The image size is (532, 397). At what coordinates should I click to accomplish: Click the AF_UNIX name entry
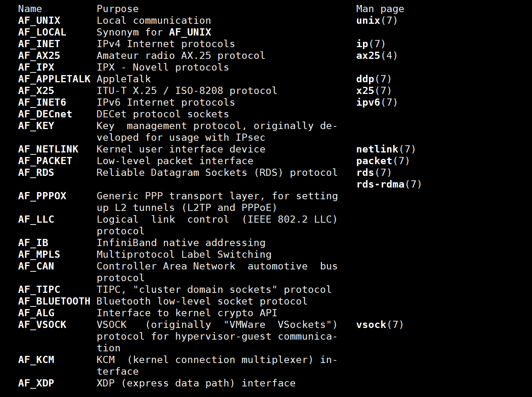[x=39, y=20]
